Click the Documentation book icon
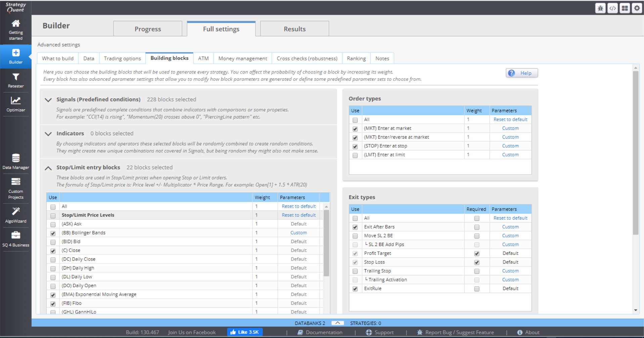Viewport: 644px width, 338px height. [301, 332]
